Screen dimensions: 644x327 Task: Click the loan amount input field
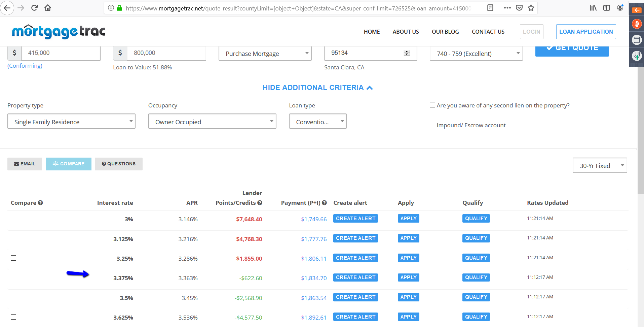[61, 53]
